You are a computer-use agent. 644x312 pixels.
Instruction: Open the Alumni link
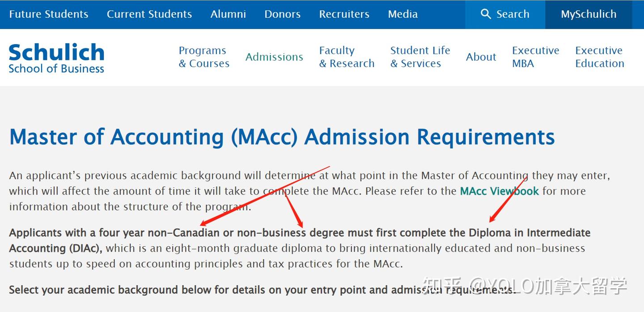pyautogui.click(x=228, y=14)
